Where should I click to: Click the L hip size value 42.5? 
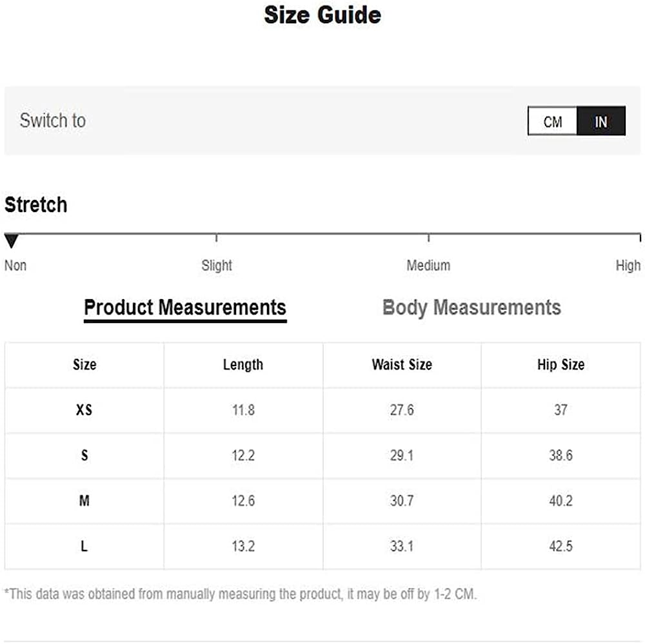coord(561,547)
